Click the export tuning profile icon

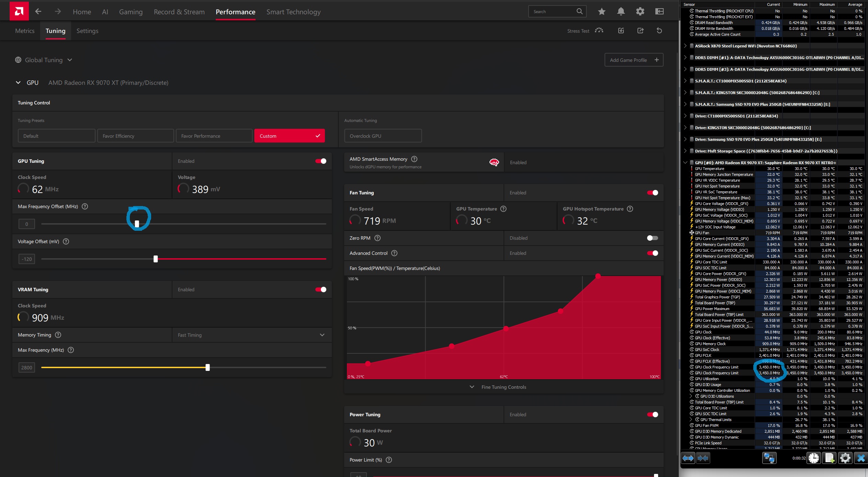[x=640, y=31]
